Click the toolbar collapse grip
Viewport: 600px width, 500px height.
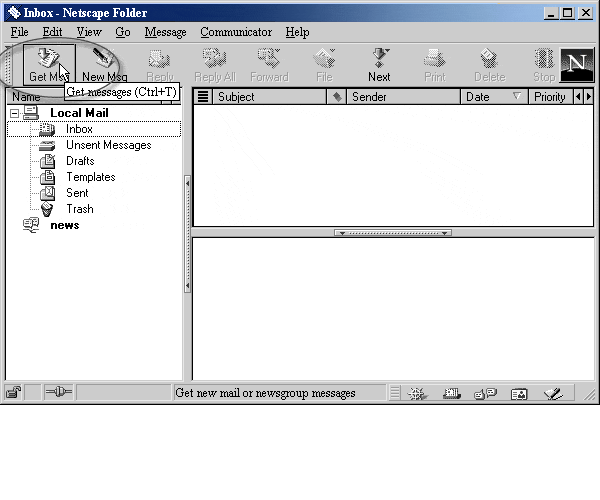click(8, 65)
